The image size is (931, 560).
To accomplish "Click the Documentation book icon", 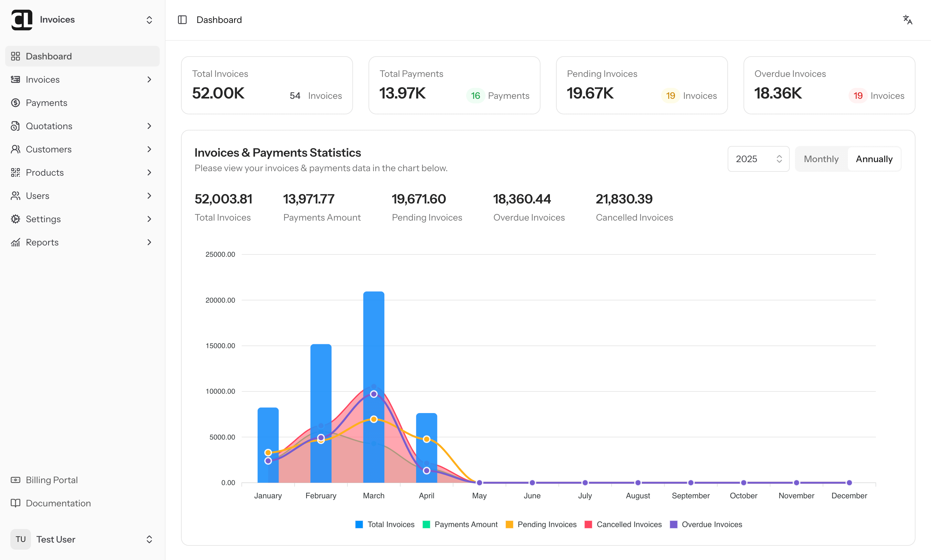I will pyautogui.click(x=16, y=503).
